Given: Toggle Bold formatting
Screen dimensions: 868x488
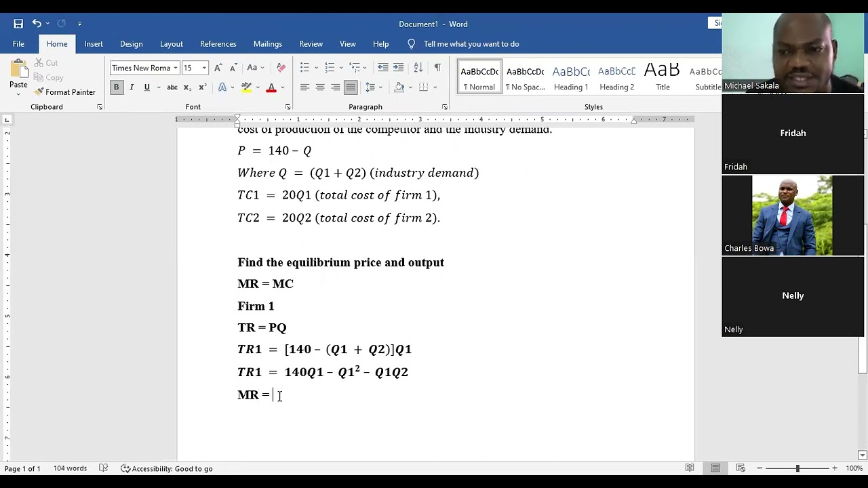Looking at the screenshot, I should tap(116, 87).
